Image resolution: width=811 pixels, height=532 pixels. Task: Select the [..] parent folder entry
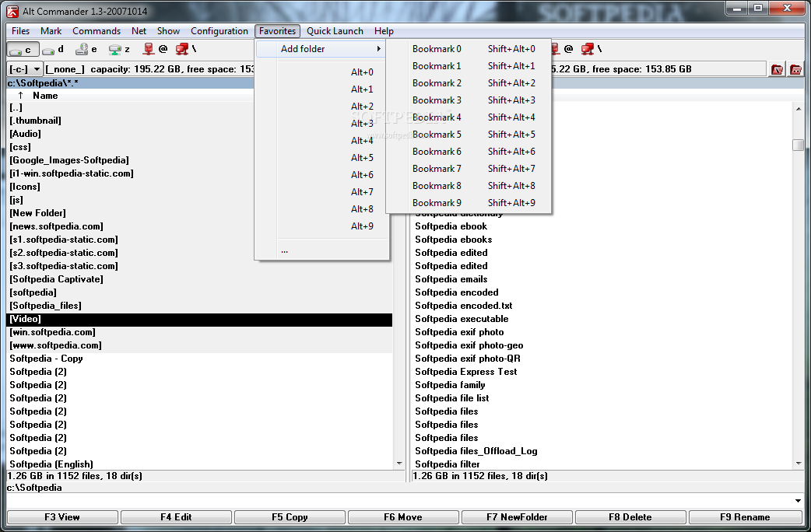[x=16, y=107]
